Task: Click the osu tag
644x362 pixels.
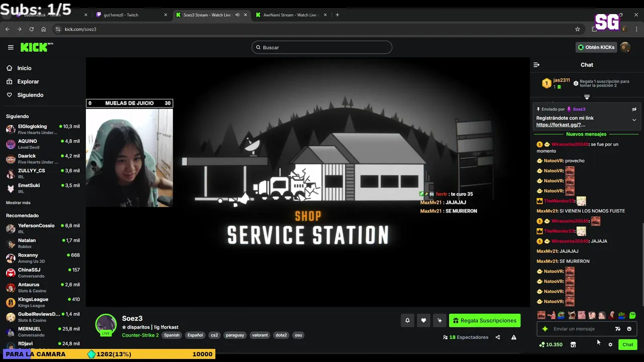Action: [298, 335]
